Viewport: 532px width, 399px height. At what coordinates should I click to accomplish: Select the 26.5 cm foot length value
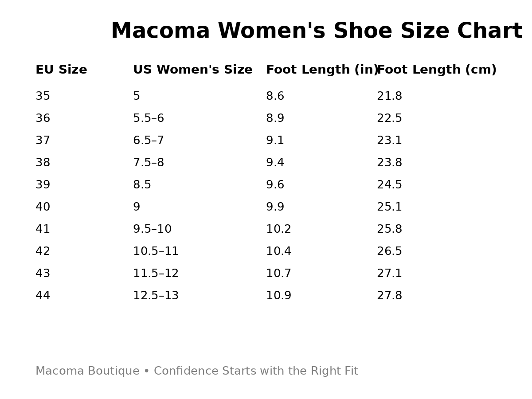(x=389, y=251)
